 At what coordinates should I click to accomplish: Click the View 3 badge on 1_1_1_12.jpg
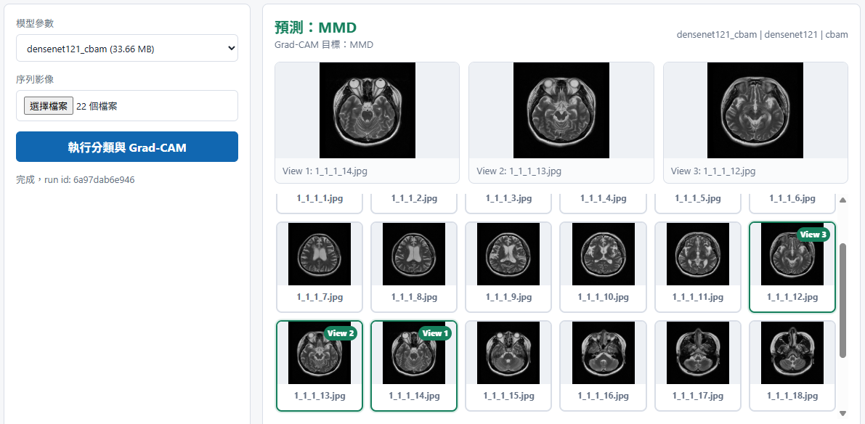click(x=814, y=234)
